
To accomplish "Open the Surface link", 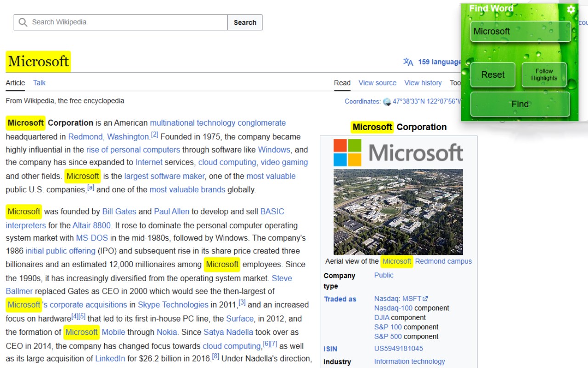I will tap(240, 319).
